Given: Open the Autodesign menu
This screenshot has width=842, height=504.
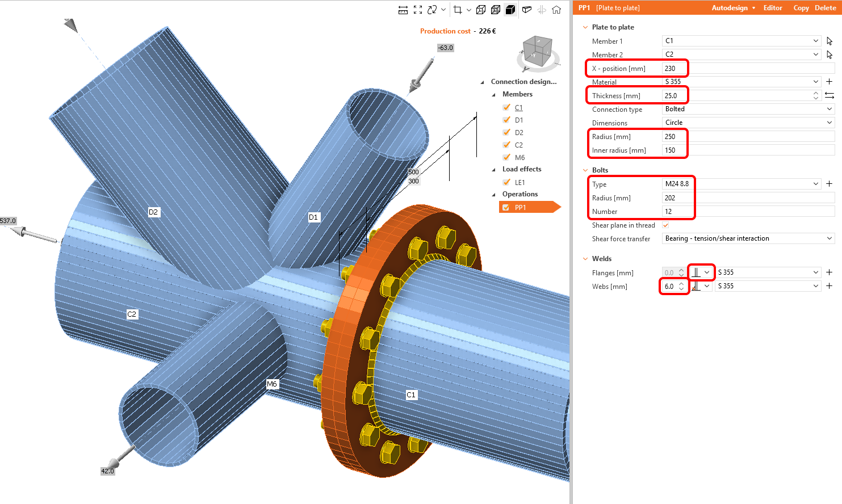Looking at the screenshot, I should coord(733,8).
